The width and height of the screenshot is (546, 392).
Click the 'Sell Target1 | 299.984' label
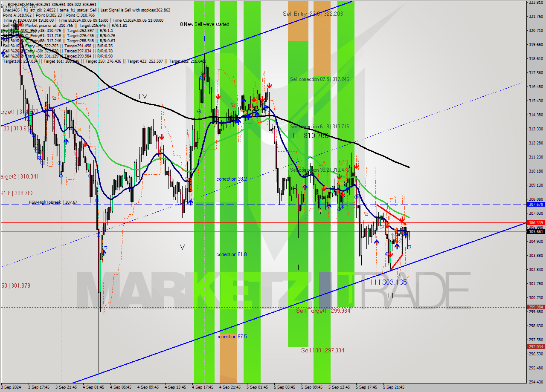tap(323, 311)
